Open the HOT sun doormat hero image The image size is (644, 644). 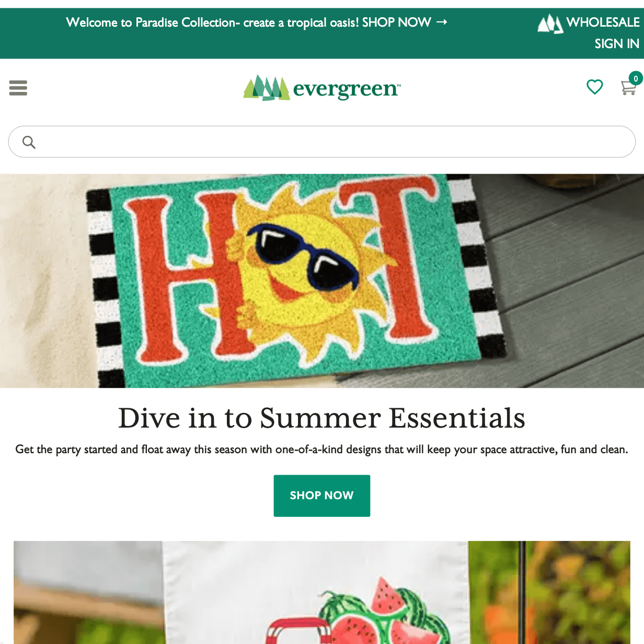pos(322,281)
